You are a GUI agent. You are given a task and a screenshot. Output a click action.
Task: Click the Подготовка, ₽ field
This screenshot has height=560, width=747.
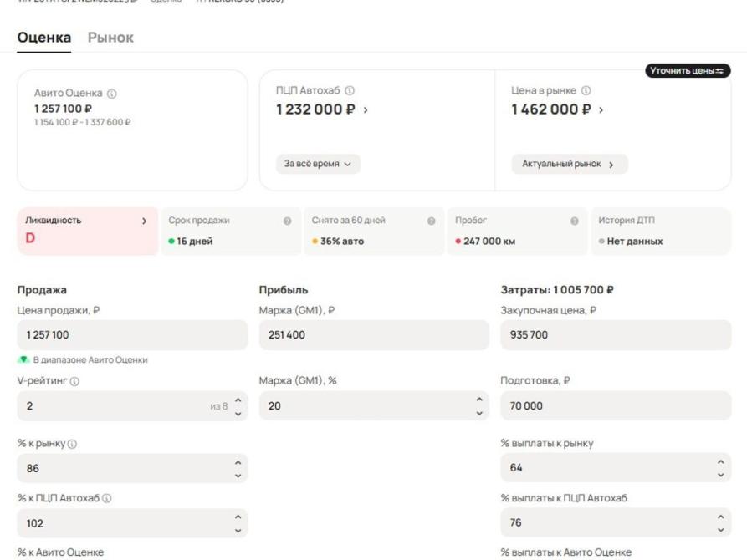point(616,405)
